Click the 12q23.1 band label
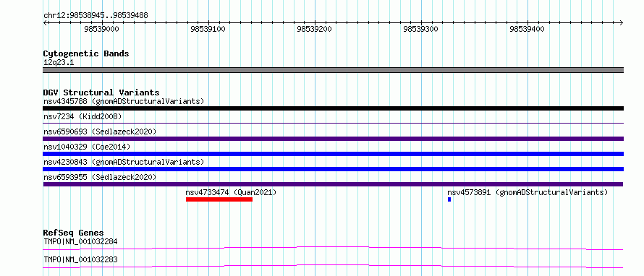 point(59,63)
